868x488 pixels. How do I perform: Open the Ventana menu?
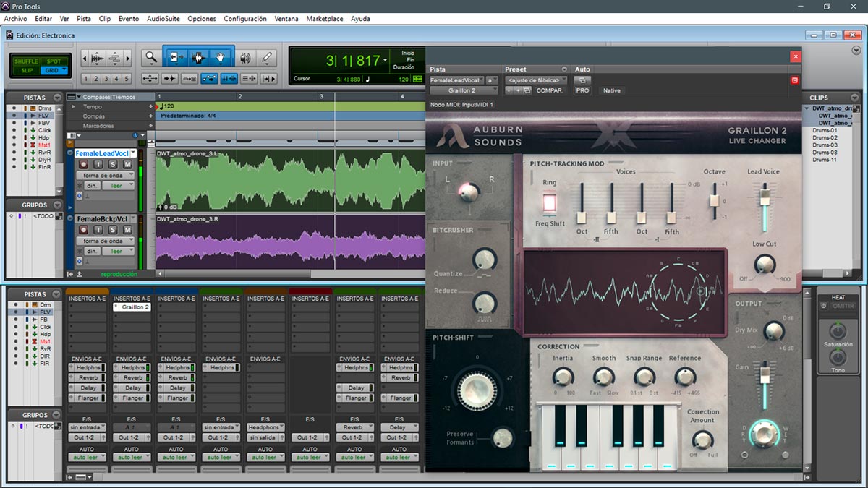pos(286,19)
